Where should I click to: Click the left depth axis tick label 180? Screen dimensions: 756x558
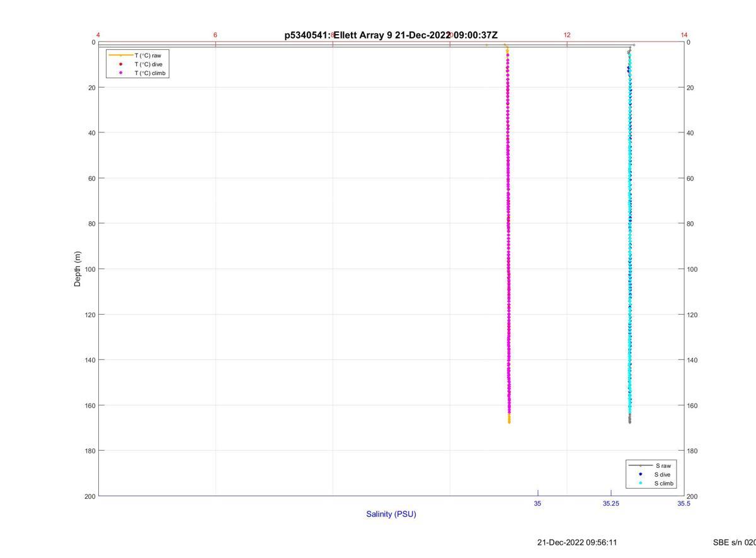89,451
